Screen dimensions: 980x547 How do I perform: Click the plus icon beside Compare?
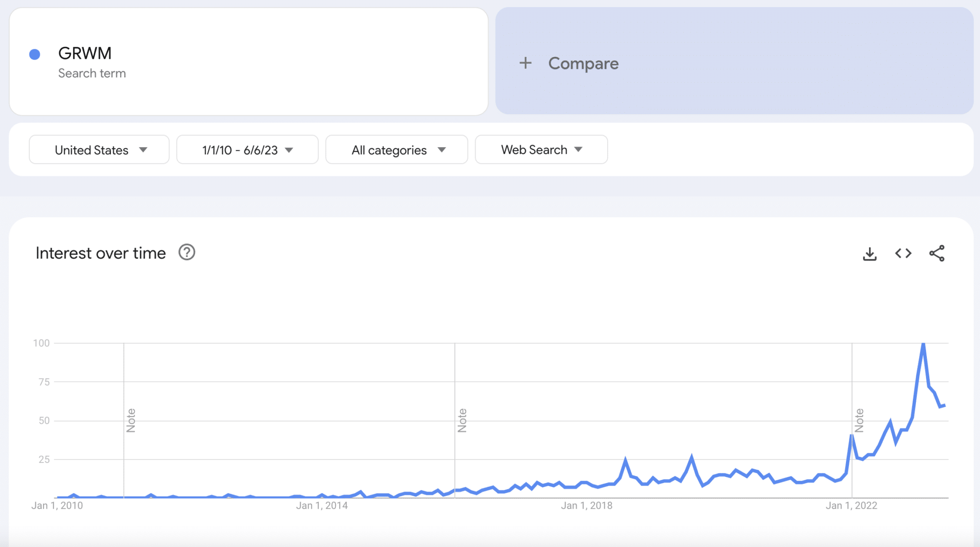click(525, 63)
